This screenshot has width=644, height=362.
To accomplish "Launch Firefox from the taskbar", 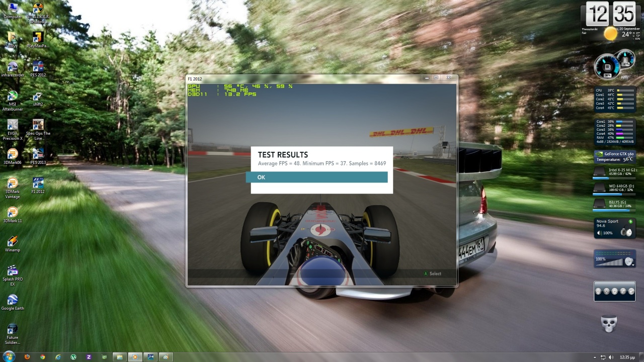I will point(27,357).
